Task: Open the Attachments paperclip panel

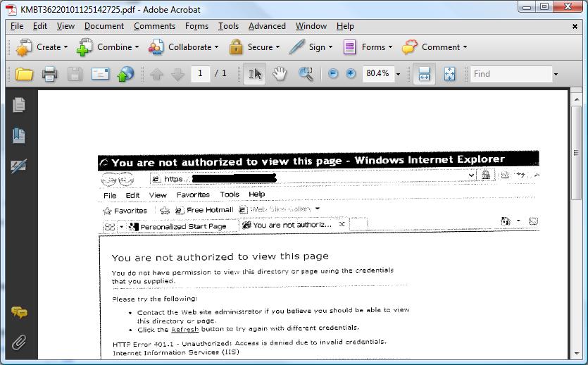Action: pos(19,342)
